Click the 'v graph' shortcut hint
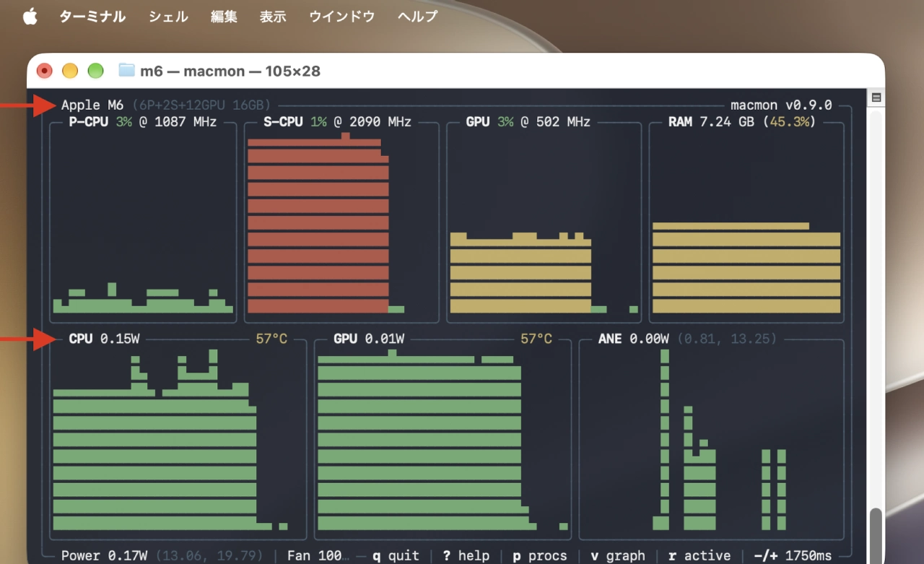924x564 pixels. coord(618,555)
